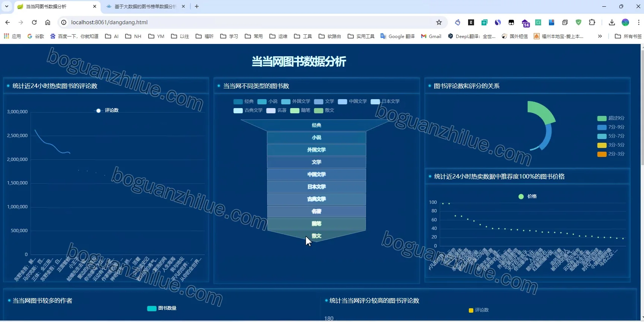Toggle the 2分-3分 pie legend item
Image resolution: width=644 pixels, height=322 pixels.
[x=611, y=154]
